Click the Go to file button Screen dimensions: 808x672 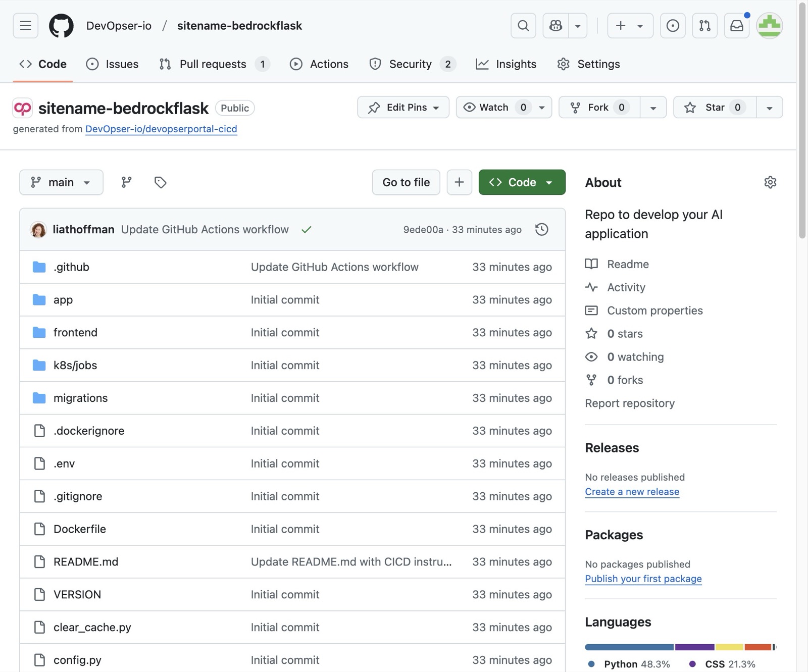point(406,182)
